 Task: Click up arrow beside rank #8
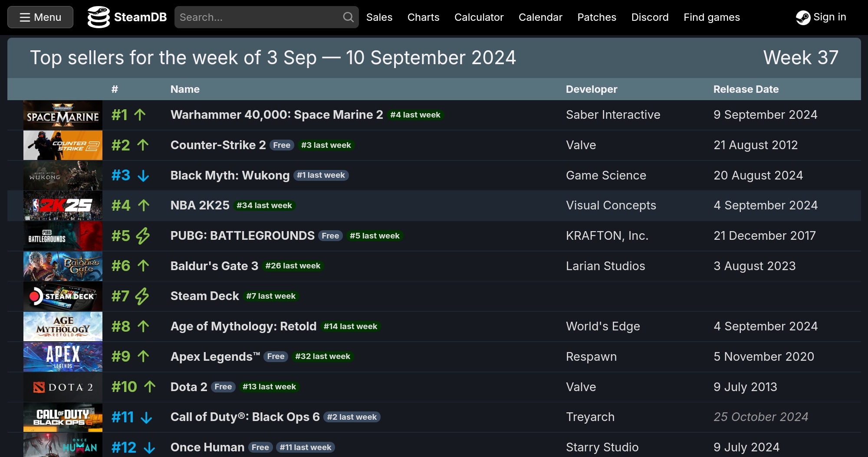click(x=143, y=326)
